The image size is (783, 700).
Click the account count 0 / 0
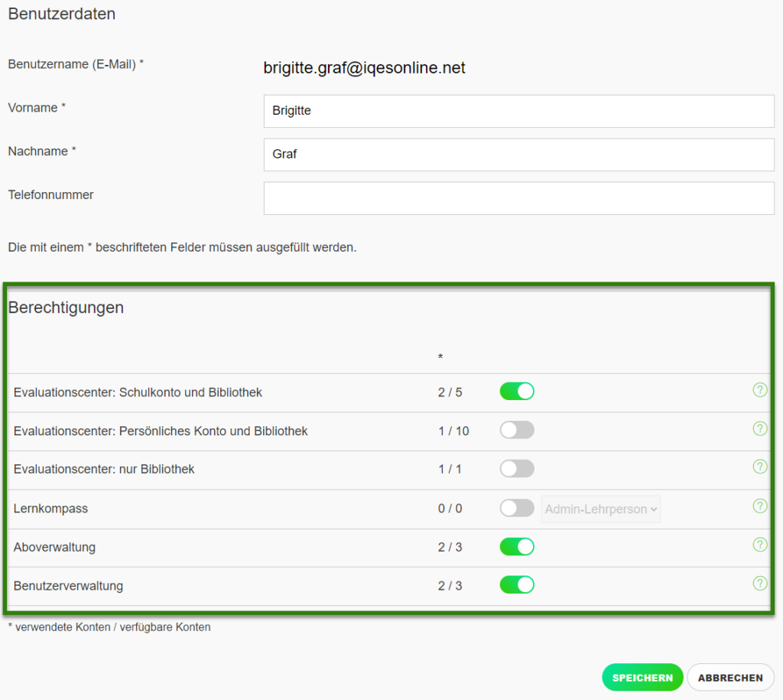pyautogui.click(x=450, y=509)
